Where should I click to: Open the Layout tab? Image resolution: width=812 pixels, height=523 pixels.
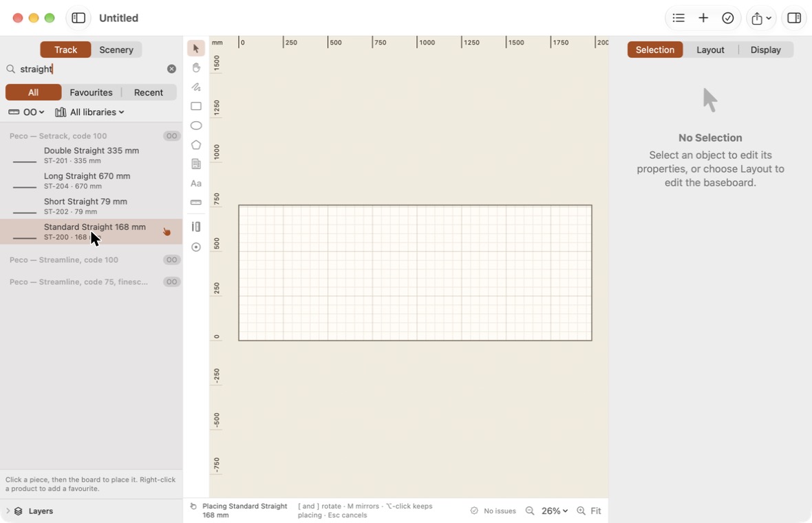[x=710, y=50]
